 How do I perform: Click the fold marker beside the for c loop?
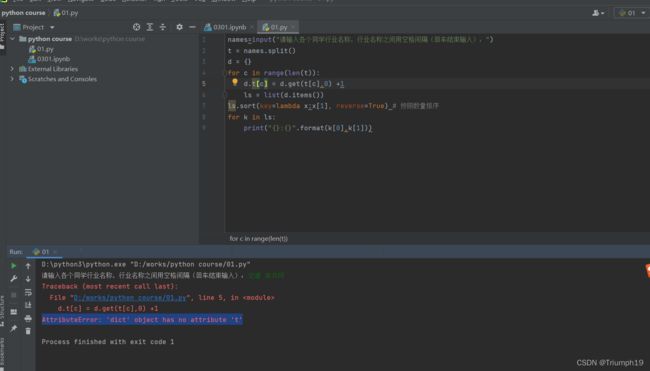[x=226, y=73]
